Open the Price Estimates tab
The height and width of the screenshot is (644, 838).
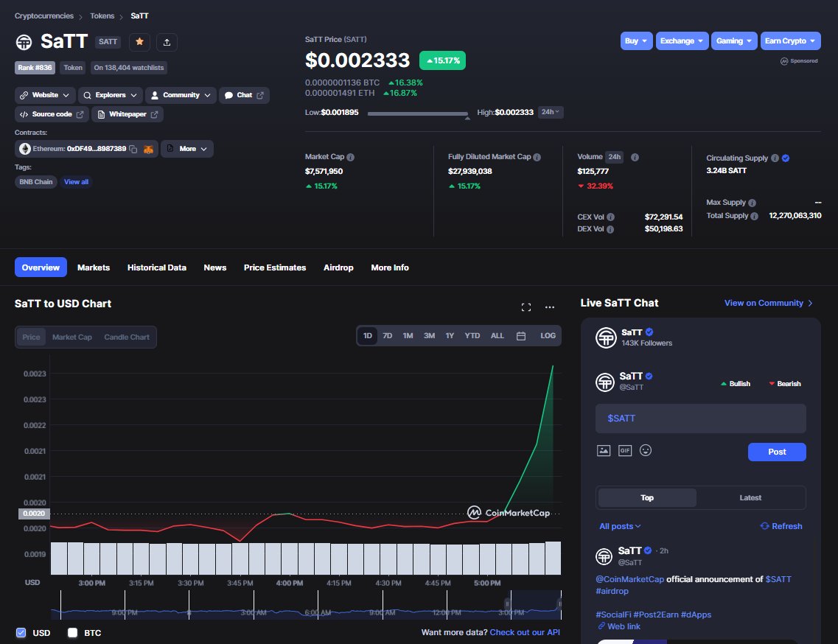pos(275,267)
